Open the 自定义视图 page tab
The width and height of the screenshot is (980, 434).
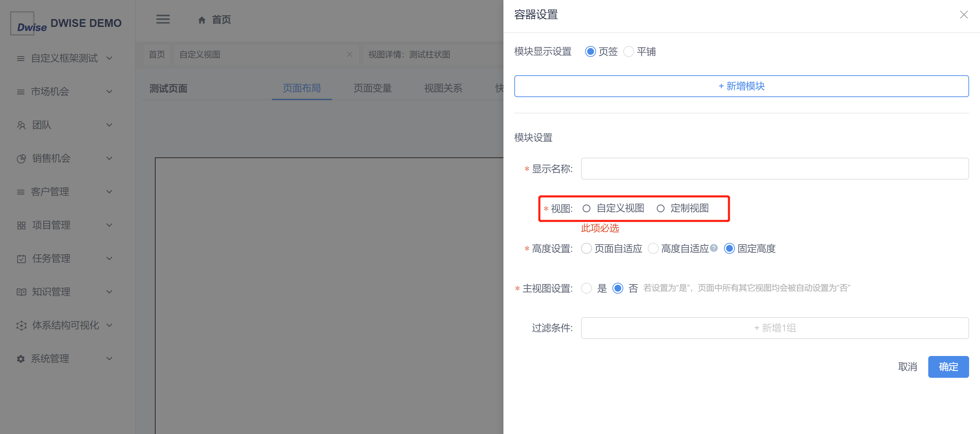(266, 55)
